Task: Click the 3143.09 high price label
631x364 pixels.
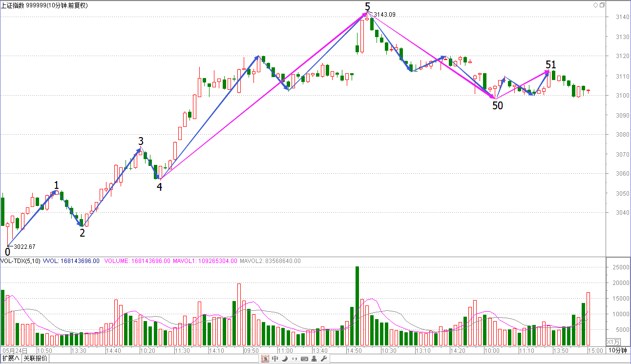Action: tap(384, 14)
